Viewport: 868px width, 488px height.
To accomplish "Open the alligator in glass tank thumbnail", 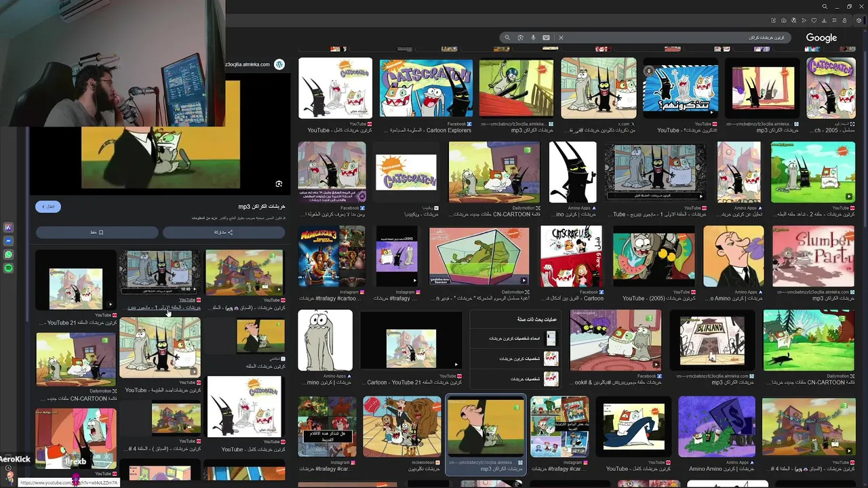I will (479, 256).
